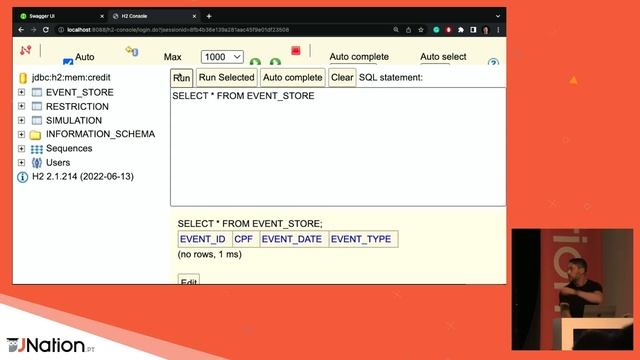The width and height of the screenshot is (640, 360).
Task: Open the Max rows 1000 dropdown
Action: [222, 57]
